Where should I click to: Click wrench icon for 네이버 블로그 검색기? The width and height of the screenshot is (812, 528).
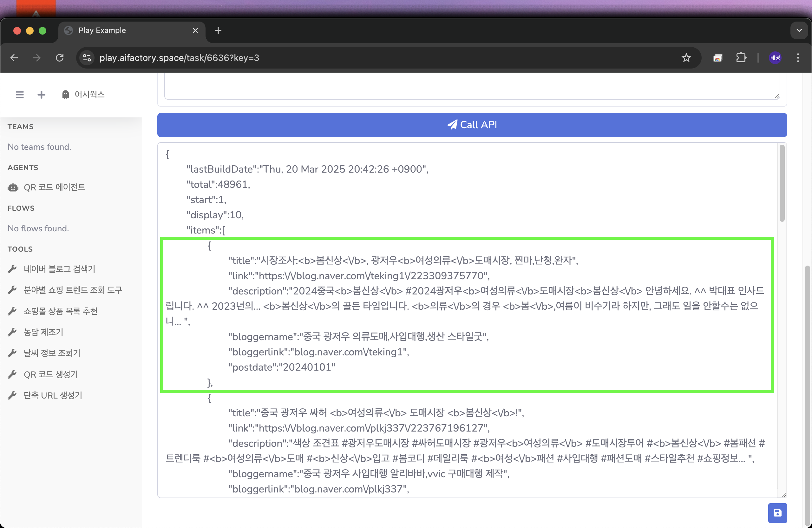coord(12,269)
